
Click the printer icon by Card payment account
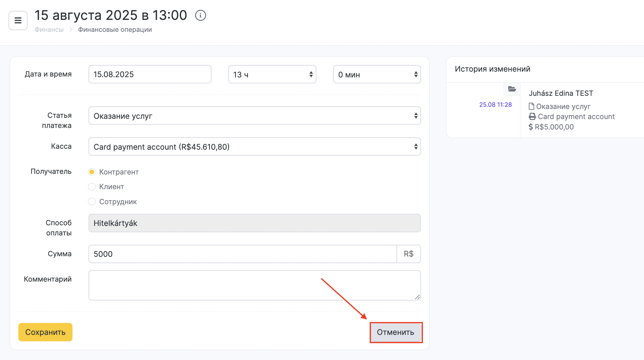tap(532, 117)
